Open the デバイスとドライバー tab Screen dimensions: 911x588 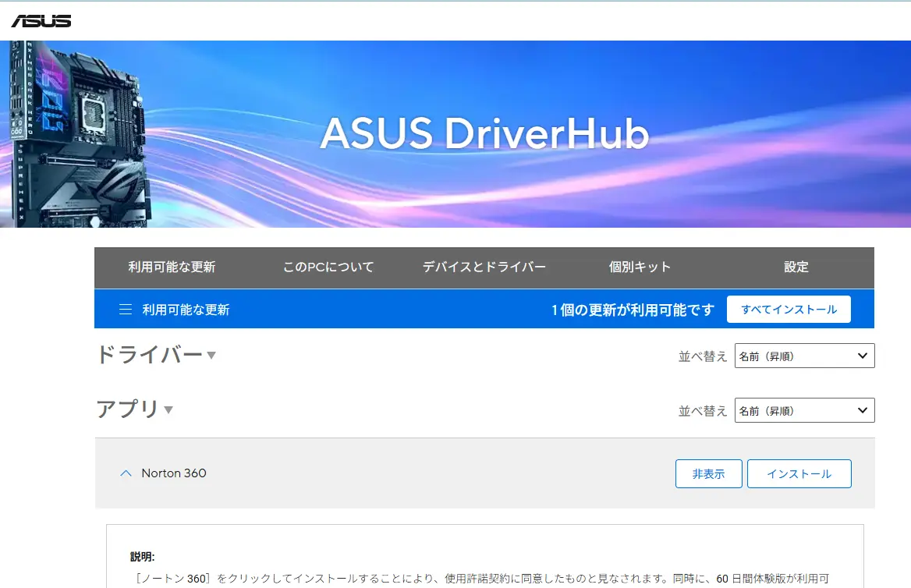click(x=484, y=267)
